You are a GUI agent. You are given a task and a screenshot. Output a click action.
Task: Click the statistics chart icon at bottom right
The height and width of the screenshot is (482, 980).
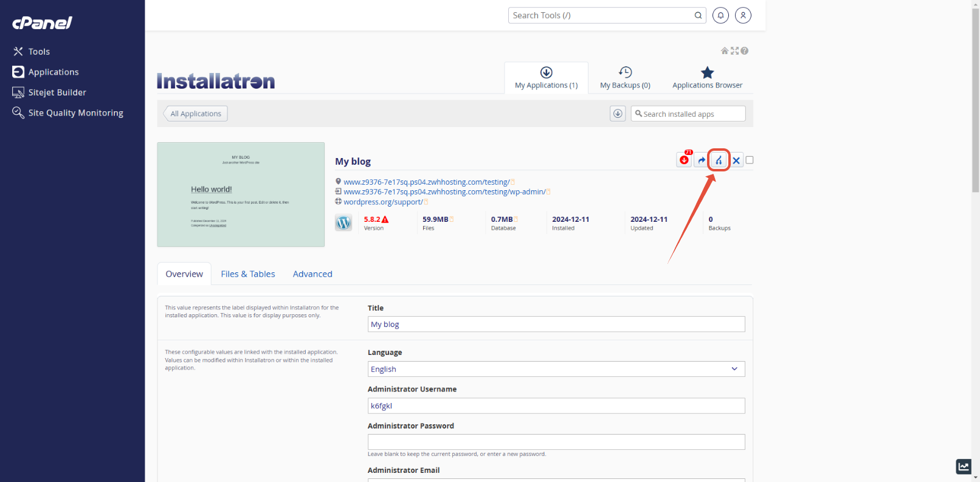coord(964,466)
